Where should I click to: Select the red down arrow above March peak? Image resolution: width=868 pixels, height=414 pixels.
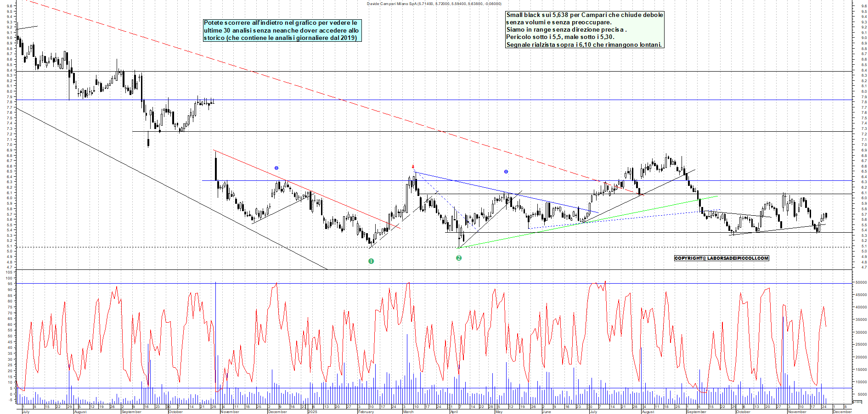point(413,167)
